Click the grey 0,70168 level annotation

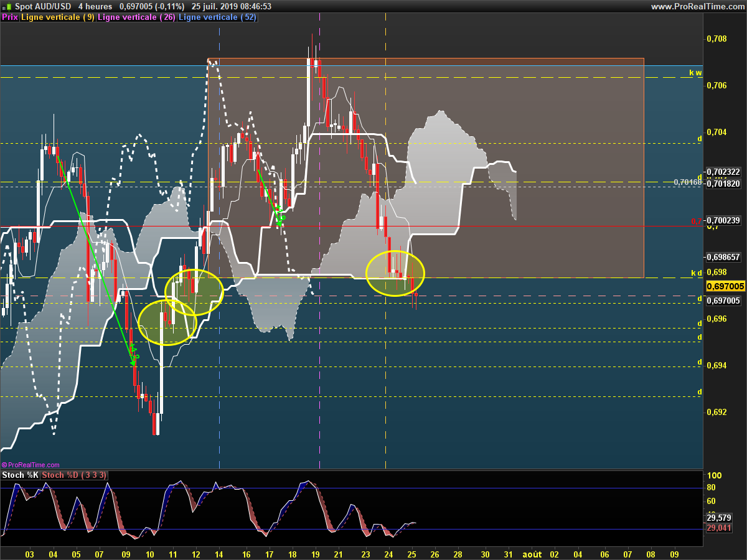pos(687,182)
